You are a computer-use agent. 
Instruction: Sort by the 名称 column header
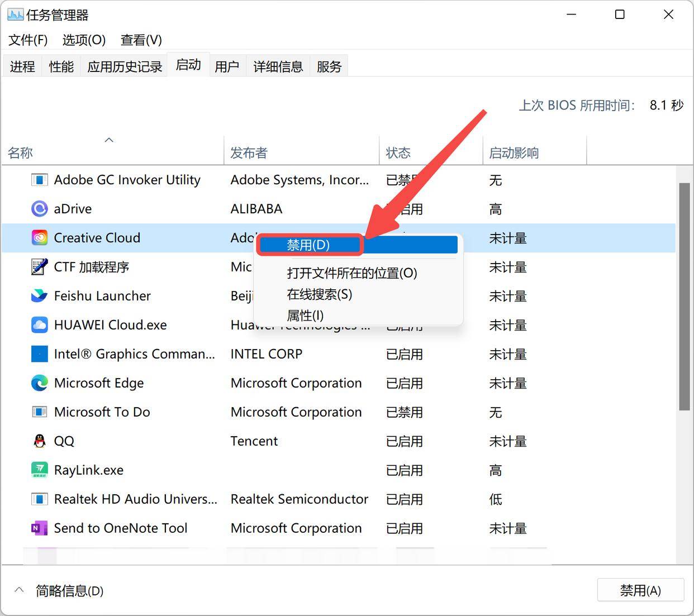pos(112,152)
